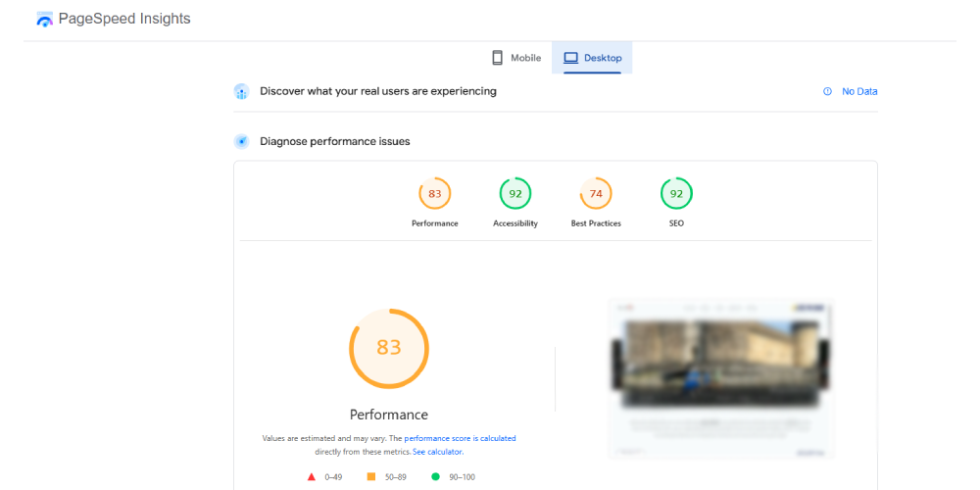Click the mobile phone icon
980x490 pixels.
(x=498, y=58)
